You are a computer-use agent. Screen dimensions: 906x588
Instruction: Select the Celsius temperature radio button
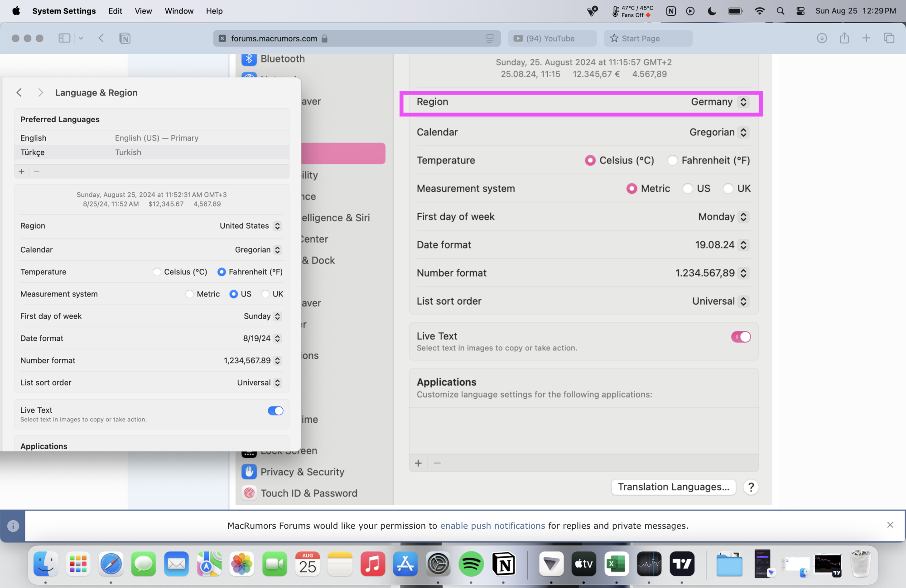click(157, 272)
